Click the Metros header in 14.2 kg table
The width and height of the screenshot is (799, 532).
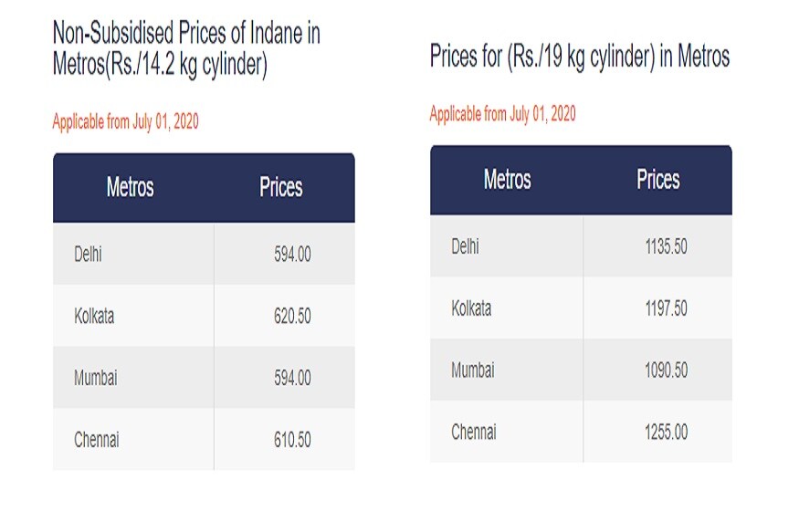point(130,187)
